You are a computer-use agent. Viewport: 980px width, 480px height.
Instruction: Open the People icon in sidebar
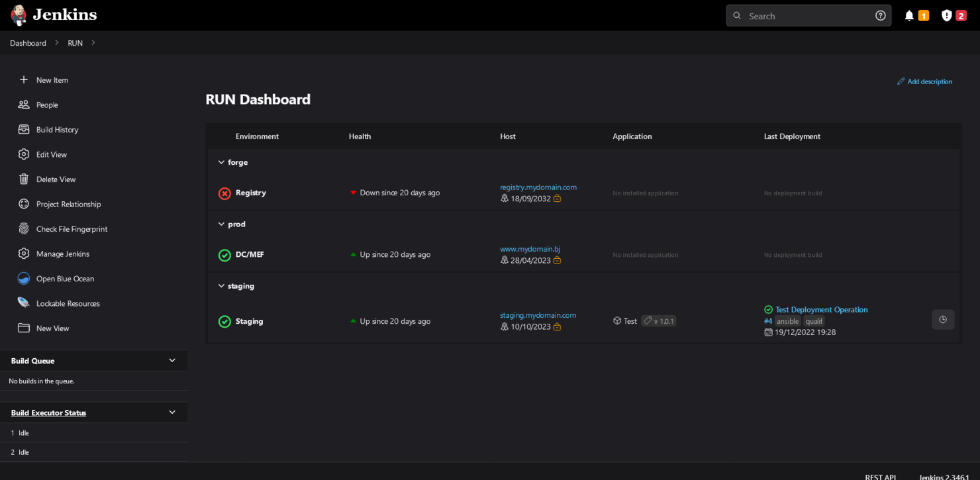pyautogui.click(x=24, y=105)
